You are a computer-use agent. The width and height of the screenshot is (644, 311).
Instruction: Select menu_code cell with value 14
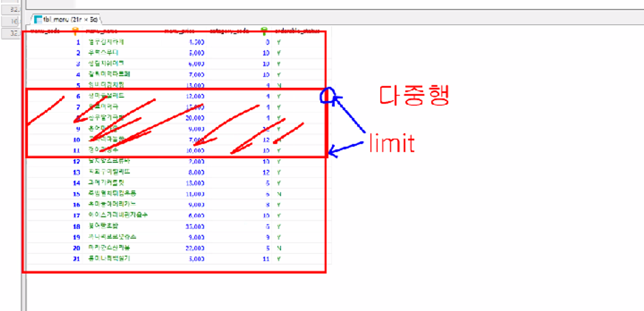pyautogui.click(x=76, y=183)
